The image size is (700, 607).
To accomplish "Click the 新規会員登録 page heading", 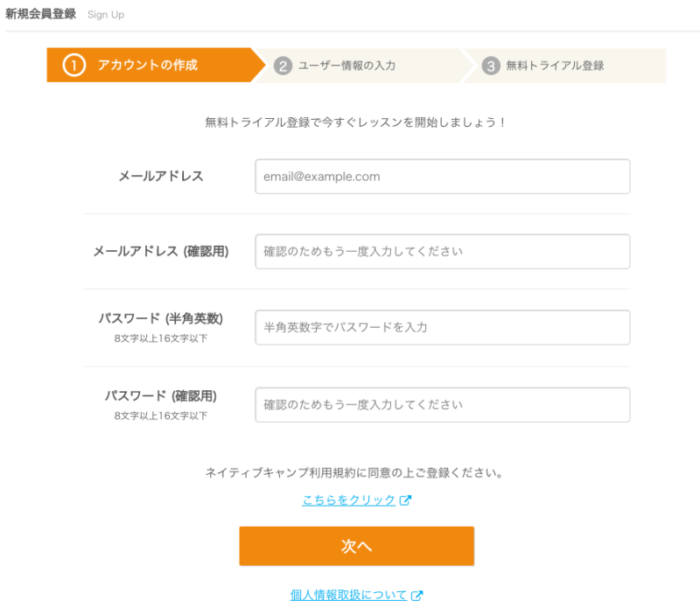I will tap(41, 14).
